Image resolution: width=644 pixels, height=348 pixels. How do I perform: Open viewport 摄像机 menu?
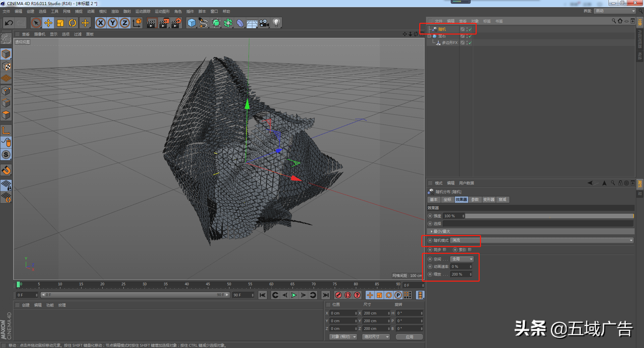pos(40,34)
